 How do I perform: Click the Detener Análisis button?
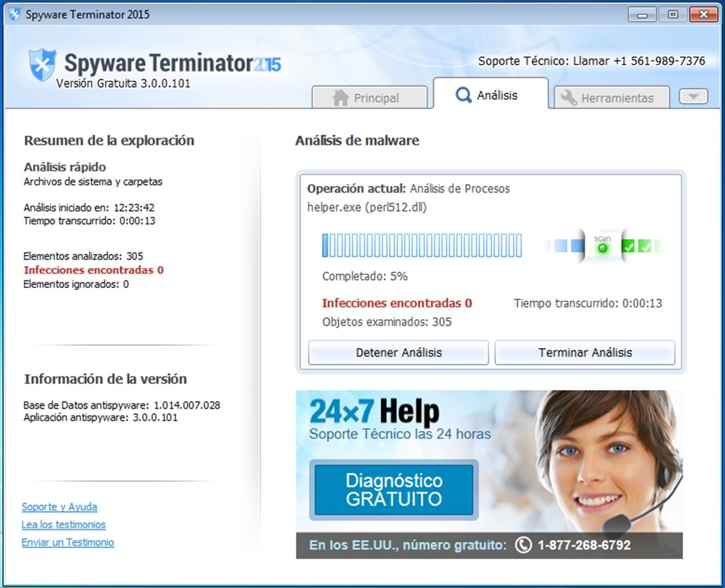pos(399,353)
